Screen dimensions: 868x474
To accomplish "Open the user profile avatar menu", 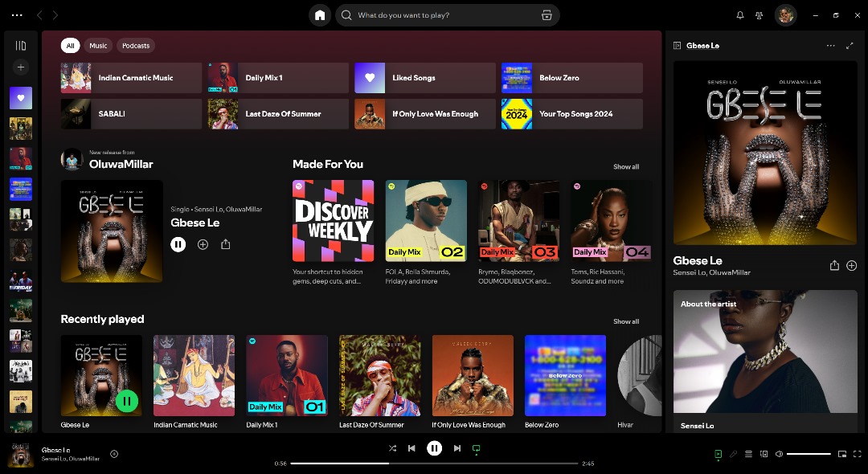I will tap(785, 15).
